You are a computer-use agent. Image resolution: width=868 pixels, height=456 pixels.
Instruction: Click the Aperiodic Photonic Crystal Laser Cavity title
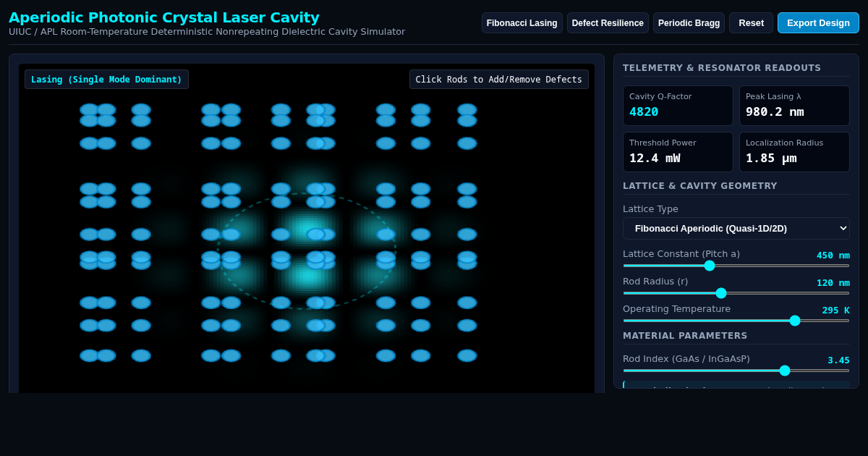(x=164, y=17)
